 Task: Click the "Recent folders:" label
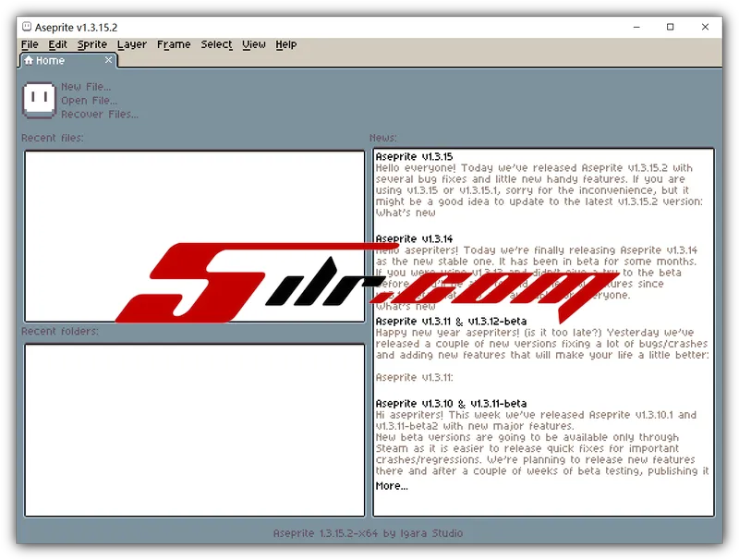60,332
